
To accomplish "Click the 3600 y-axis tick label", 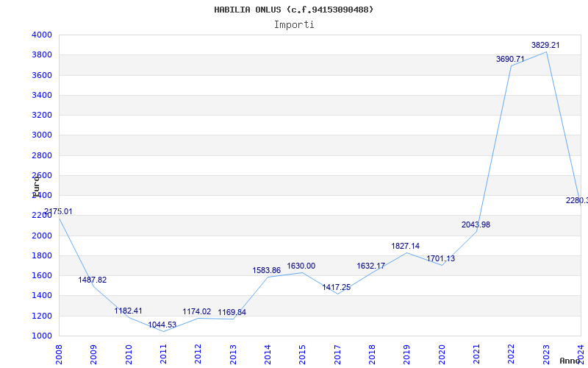I will 42,75.
